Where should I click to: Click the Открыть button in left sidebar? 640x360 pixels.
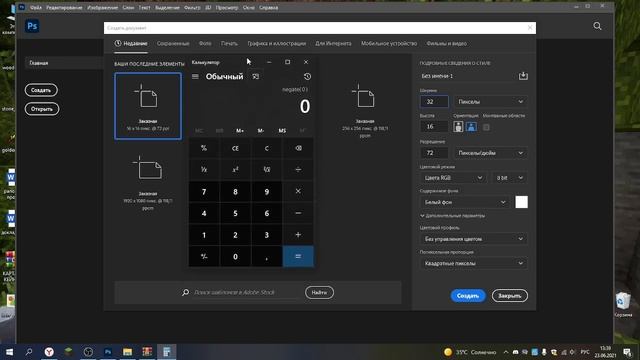tap(42, 109)
